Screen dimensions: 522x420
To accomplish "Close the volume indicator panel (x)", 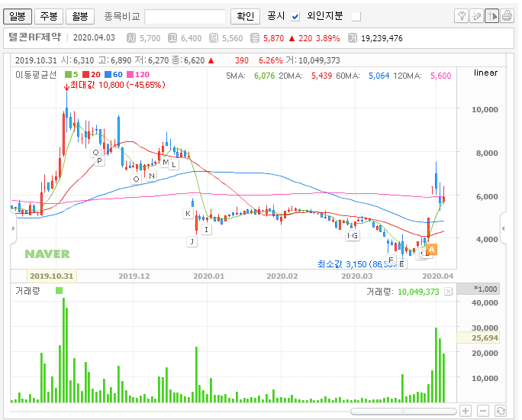I will 449,292.
